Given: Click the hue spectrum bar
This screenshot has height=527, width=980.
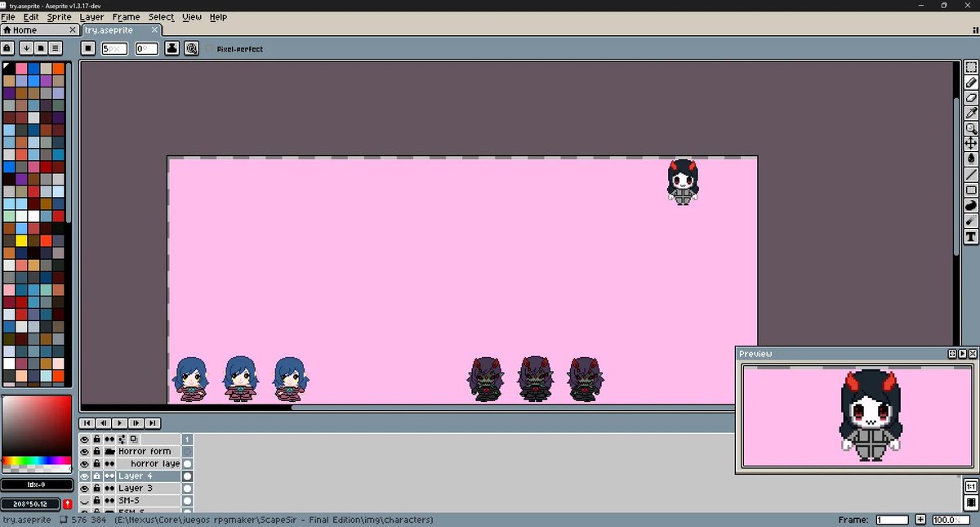Looking at the screenshot, I should click(37, 462).
